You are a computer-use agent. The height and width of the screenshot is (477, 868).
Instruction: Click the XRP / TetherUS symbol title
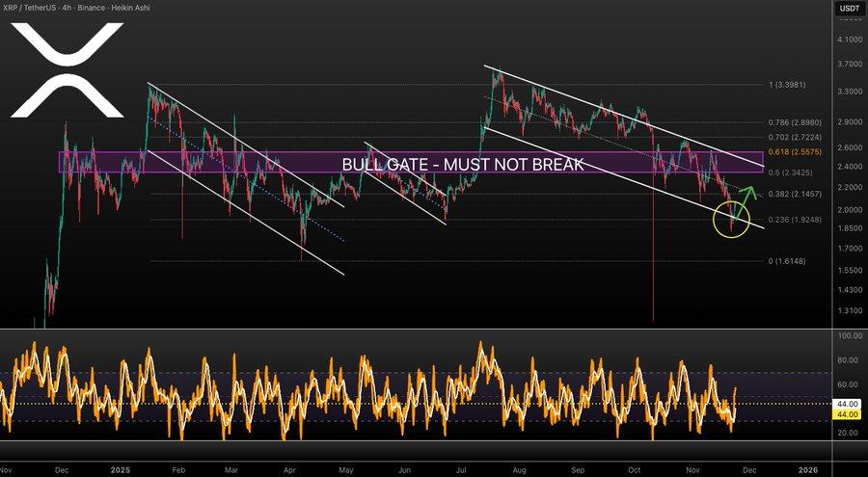point(41,8)
